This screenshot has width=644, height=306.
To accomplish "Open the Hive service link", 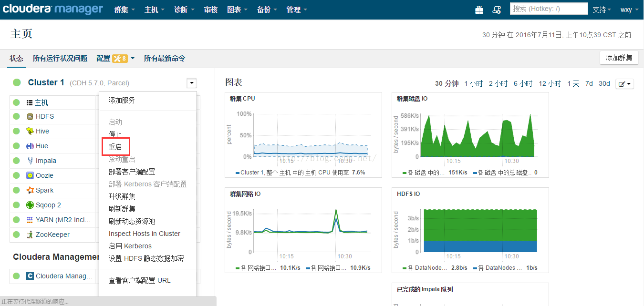I will [x=42, y=131].
